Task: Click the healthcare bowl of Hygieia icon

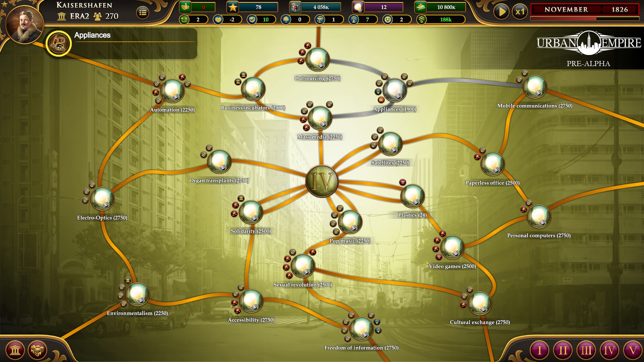Action: [320, 19]
